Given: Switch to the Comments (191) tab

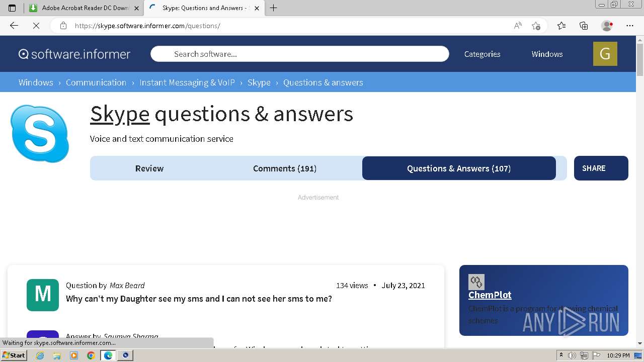Looking at the screenshot, I should pos(285,168).
